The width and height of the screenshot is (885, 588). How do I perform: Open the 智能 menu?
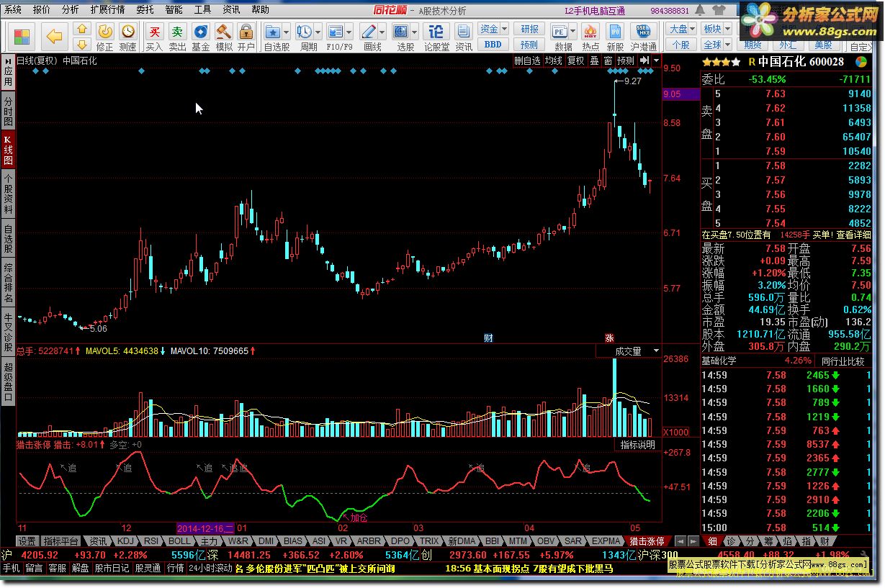point(174,10)
